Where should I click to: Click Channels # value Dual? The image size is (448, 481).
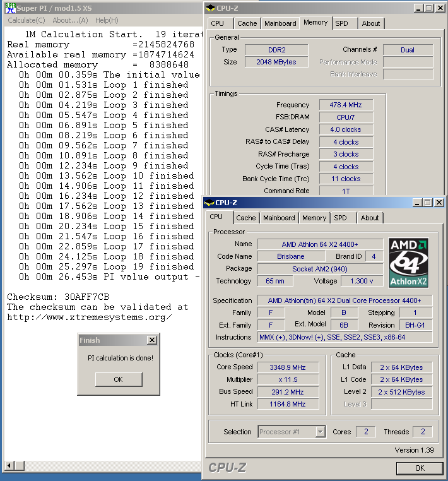click(x=408, y=50)
